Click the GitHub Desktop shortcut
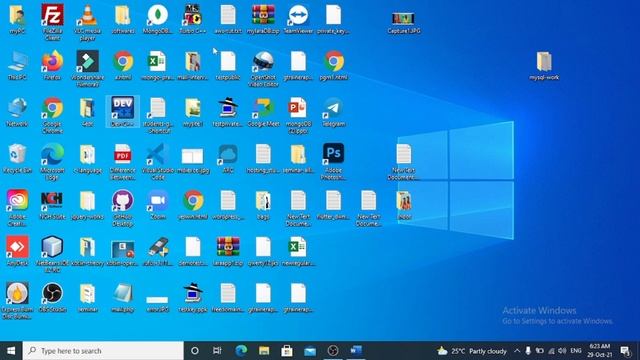The height and width of the screenshot is (360, 640). pyautogui.click(x=122, y=201)
